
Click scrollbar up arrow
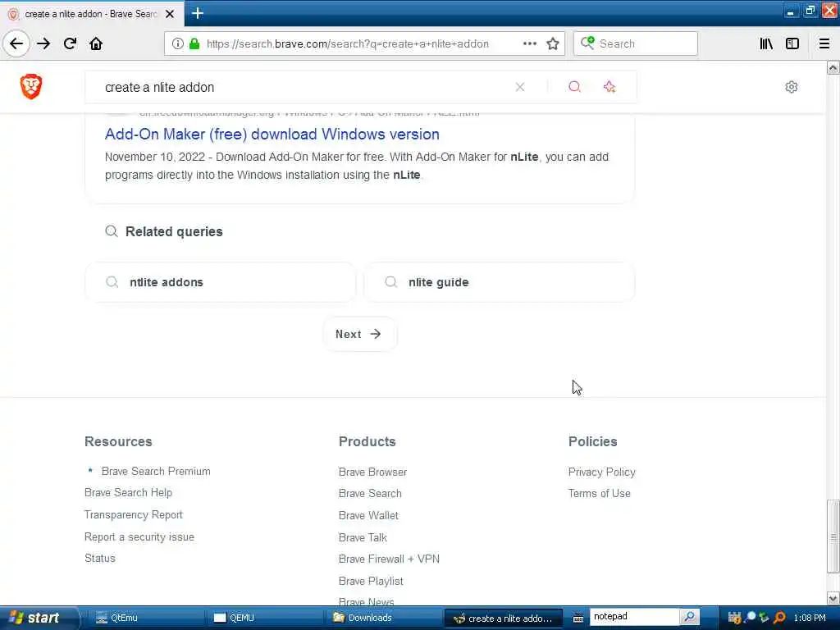point(833,67)
